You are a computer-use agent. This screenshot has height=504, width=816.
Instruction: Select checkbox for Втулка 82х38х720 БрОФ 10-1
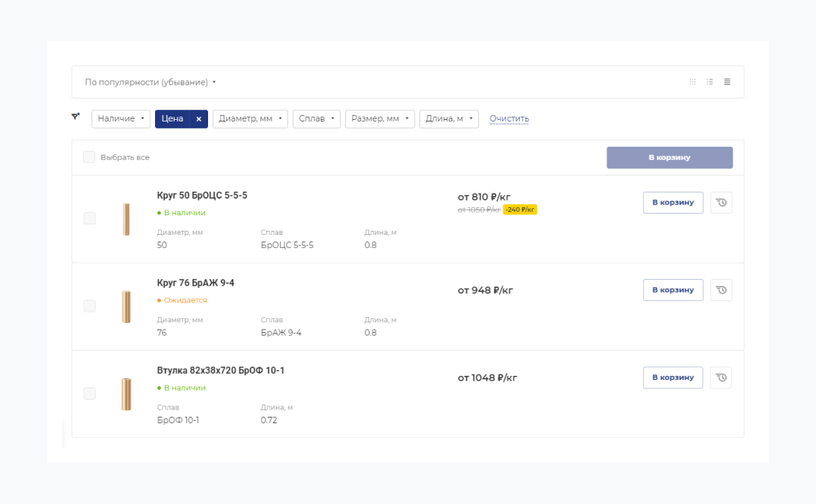[90, 394]
